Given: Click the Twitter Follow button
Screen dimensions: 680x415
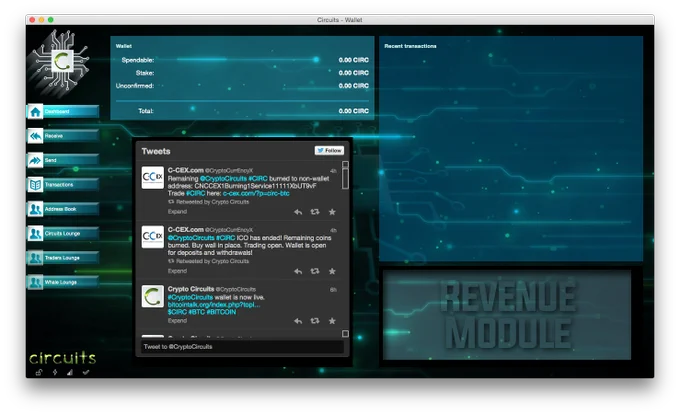Looking at the screenshot, I should (329, 150).
